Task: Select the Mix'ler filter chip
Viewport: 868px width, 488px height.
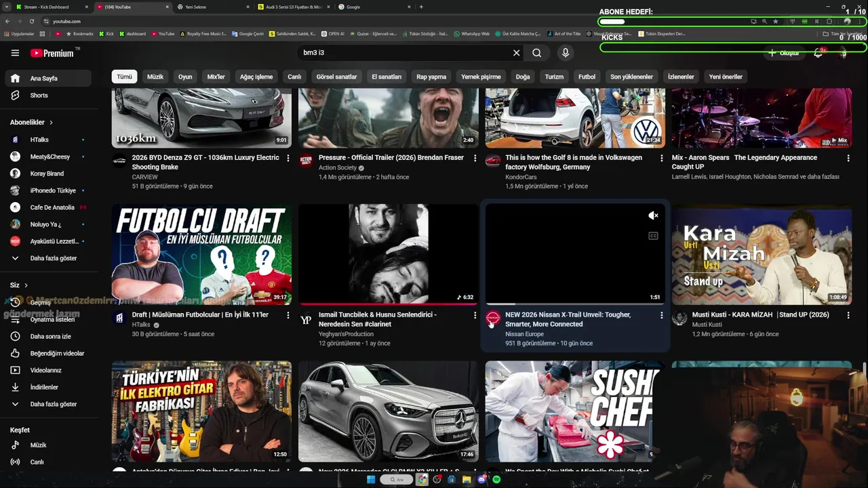Action: pos(216,77)
